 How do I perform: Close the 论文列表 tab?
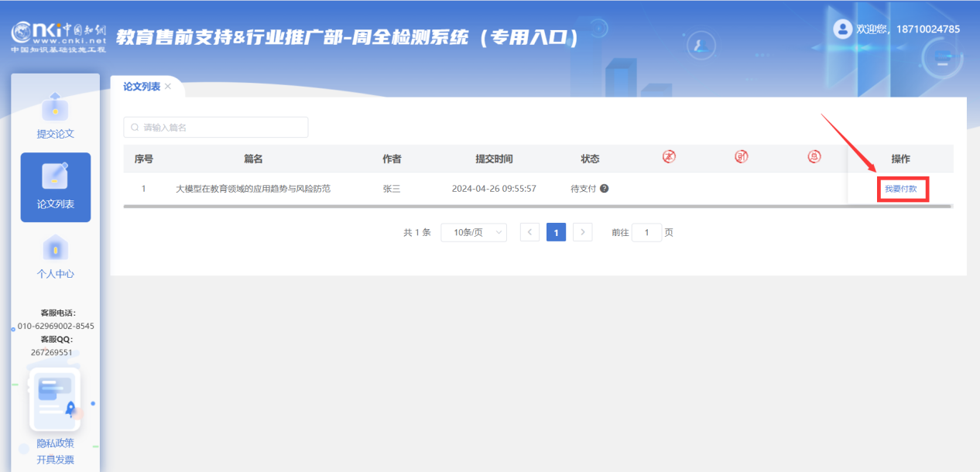(x=168, y=87)
